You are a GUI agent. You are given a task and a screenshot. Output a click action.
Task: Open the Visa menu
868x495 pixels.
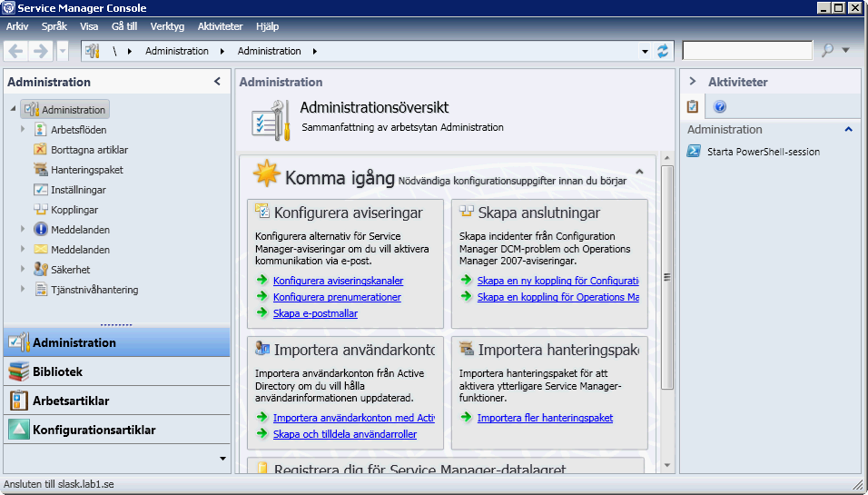click(89, 26)
